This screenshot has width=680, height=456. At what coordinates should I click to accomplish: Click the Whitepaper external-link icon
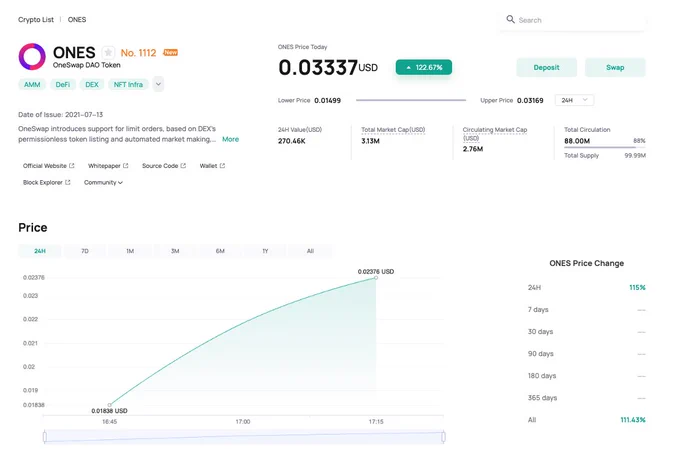(126, 166)
